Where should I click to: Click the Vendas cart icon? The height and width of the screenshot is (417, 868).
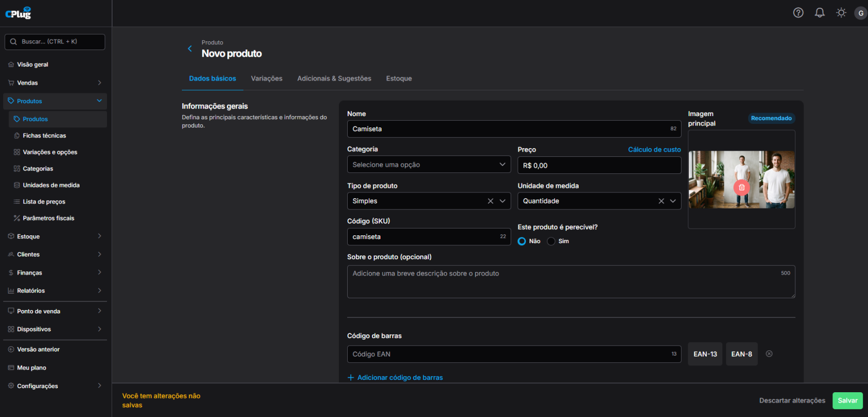tap(11, 83)
